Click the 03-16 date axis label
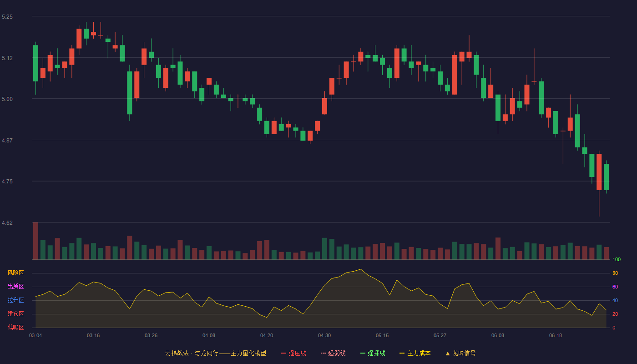Image resolution: width=637 pixels, height=364 pixels. click(93, 335)
